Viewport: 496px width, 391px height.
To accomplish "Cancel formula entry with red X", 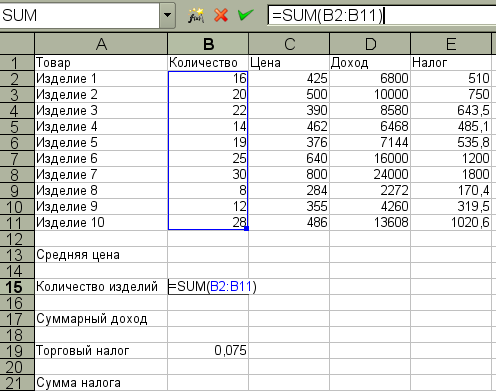I will click(221, 15).
